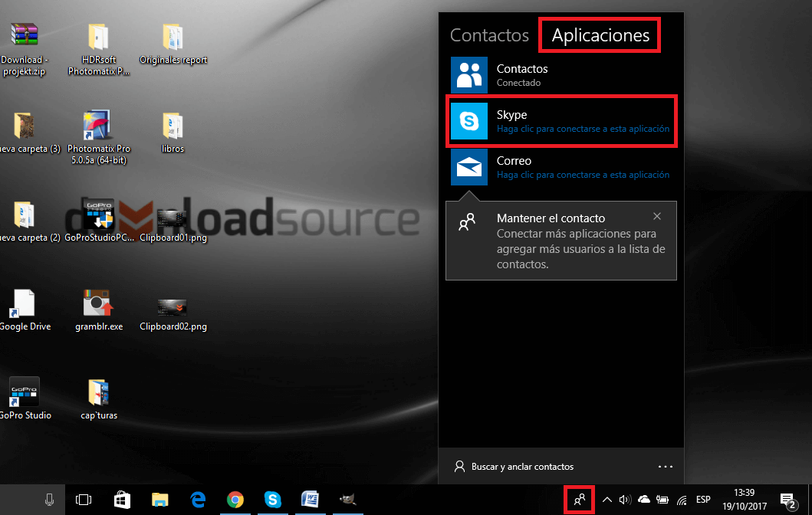Open the Contactos app tile icon
Image resolution: width=812 pixels, height=515 pixels.
468,75
